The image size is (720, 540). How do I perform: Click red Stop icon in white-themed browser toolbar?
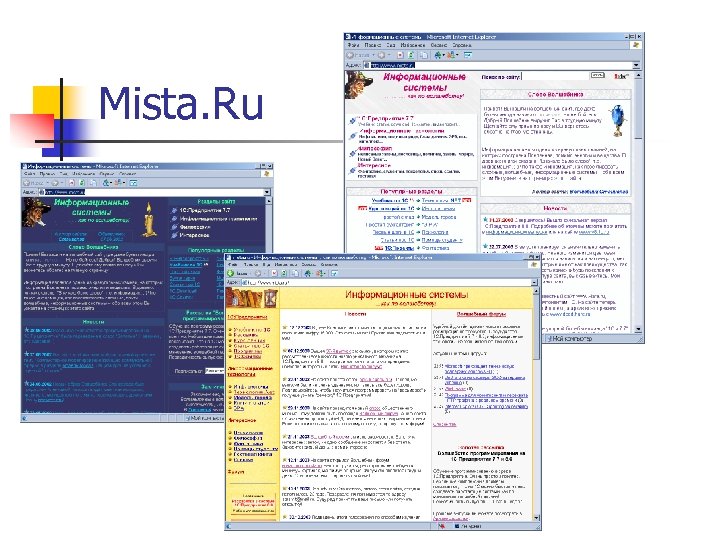(x=400, y=55)
